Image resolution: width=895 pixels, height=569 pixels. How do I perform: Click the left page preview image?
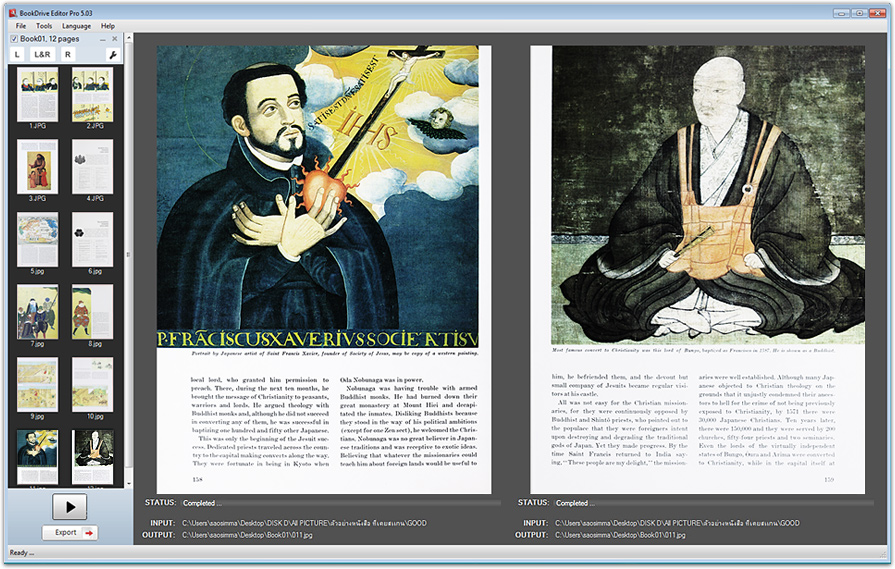coord(324,270)
